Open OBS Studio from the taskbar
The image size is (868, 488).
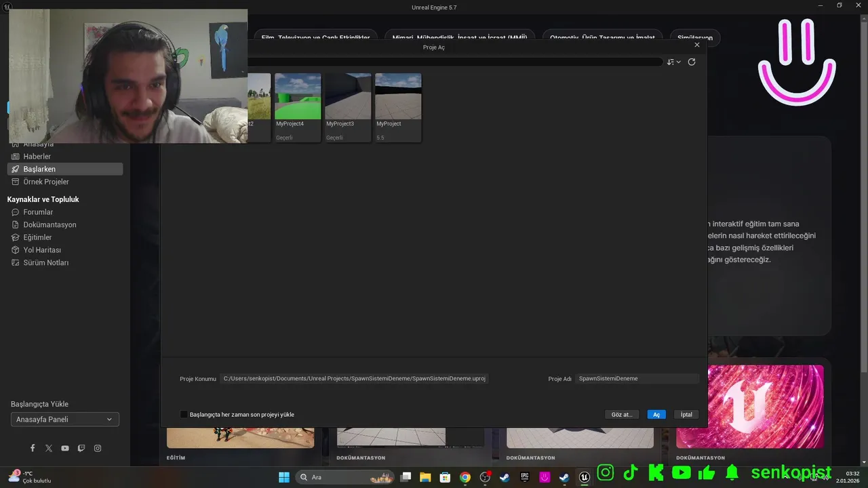coord(485,477)
